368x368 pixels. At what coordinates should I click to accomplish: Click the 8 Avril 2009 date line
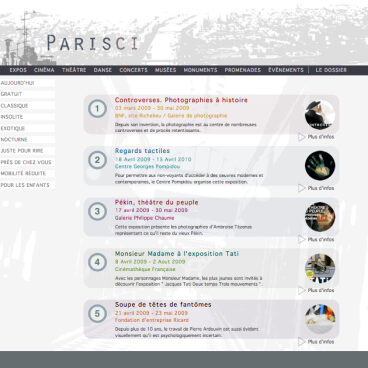click(x=150, y=262)
